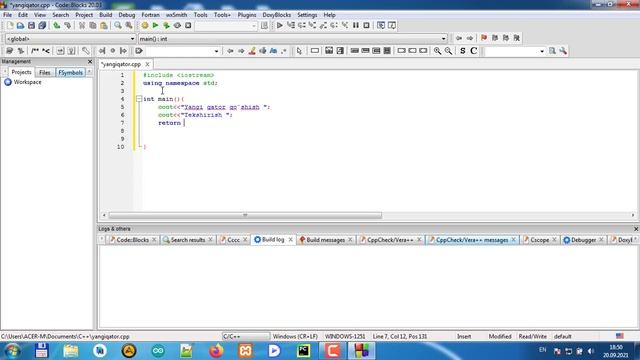Click the Build and run icon
Viewport: 640px width, 360px height.
[x=166, y=25]
